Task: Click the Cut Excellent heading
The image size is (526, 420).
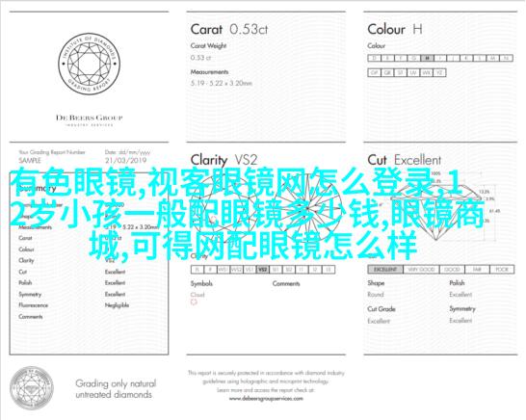Action: coord(405,160)
